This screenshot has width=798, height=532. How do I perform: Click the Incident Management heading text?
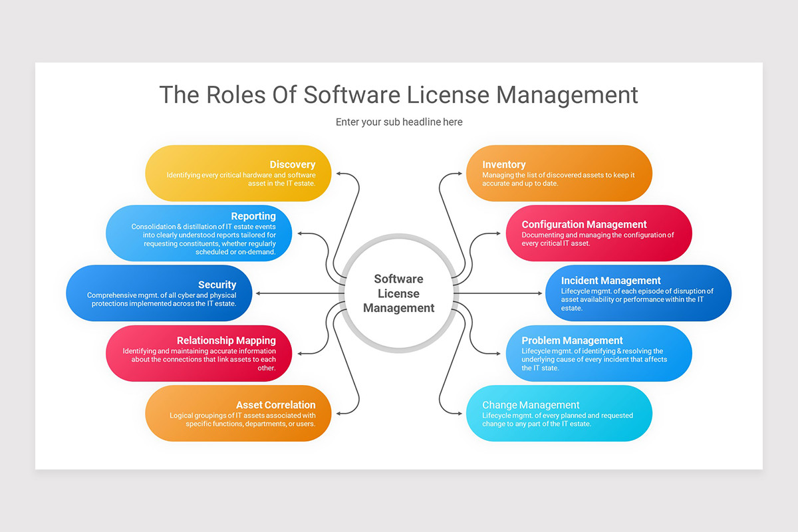pyautogui.click(x=610, y=281)
